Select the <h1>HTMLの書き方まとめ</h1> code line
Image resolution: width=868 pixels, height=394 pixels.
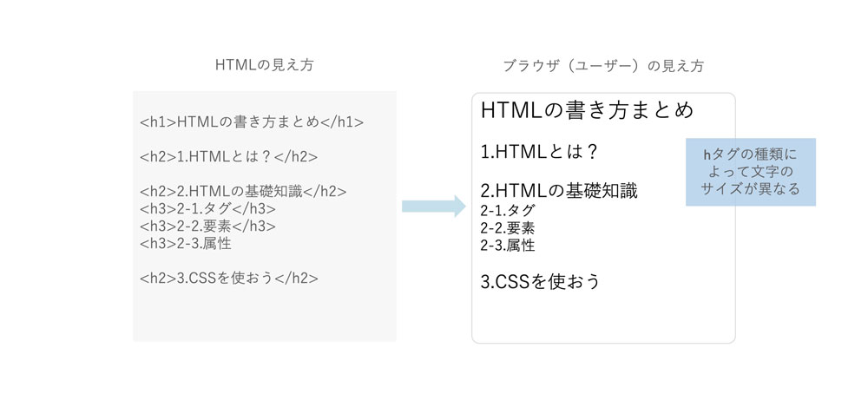(252, 122)
